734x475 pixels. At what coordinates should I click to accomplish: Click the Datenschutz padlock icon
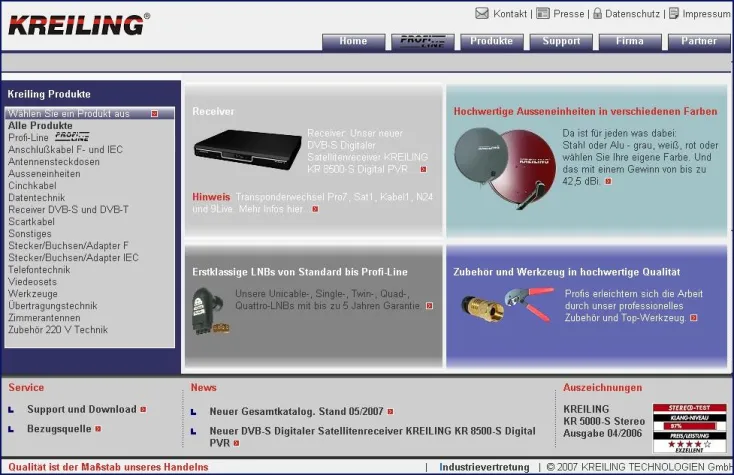[x=597, y=14]
